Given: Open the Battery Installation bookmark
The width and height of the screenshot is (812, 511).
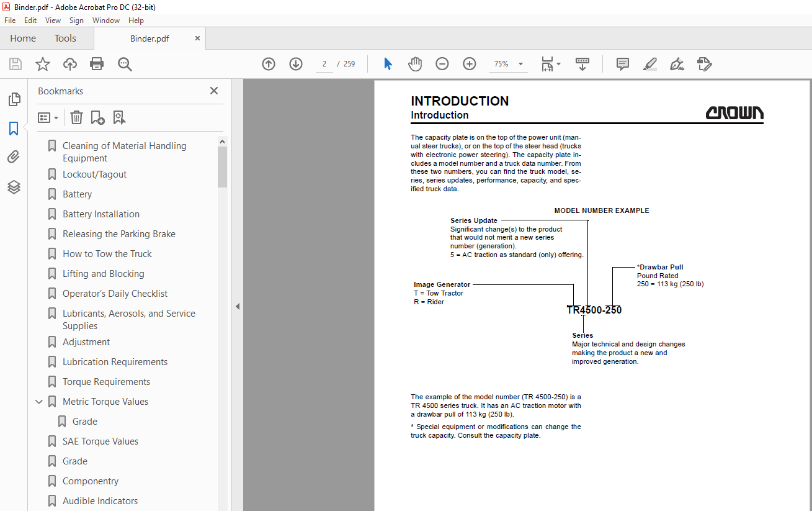Looking at the screenshot, I should pyautogui.click(x=100, y=214).
